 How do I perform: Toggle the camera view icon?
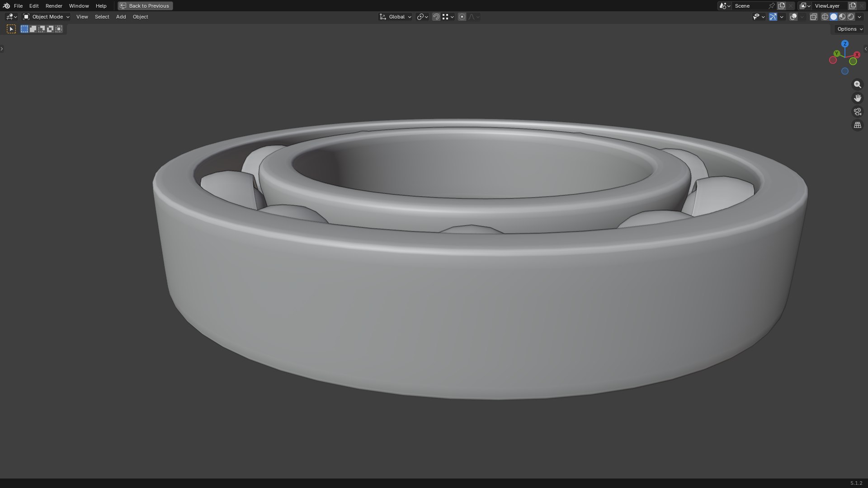pyautogui.click(x=858, y=112)
